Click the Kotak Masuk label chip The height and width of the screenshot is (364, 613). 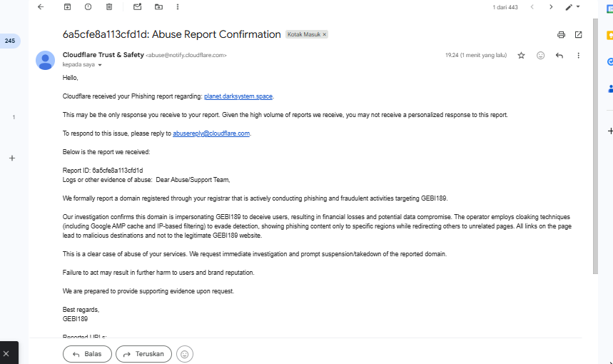coord(304,34)
